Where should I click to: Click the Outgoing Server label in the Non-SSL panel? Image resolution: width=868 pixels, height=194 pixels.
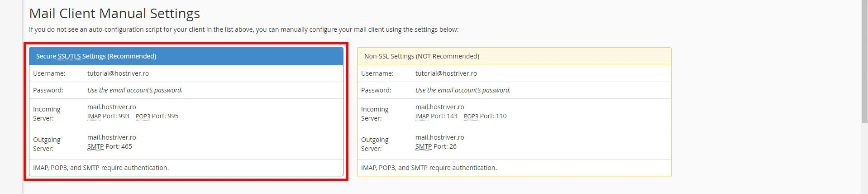(x=375, y=144)
